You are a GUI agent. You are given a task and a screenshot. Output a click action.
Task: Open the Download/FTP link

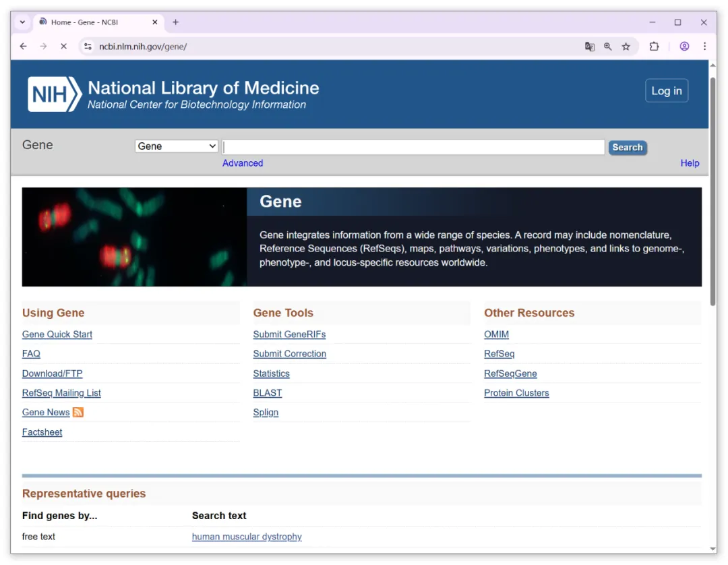52,374
